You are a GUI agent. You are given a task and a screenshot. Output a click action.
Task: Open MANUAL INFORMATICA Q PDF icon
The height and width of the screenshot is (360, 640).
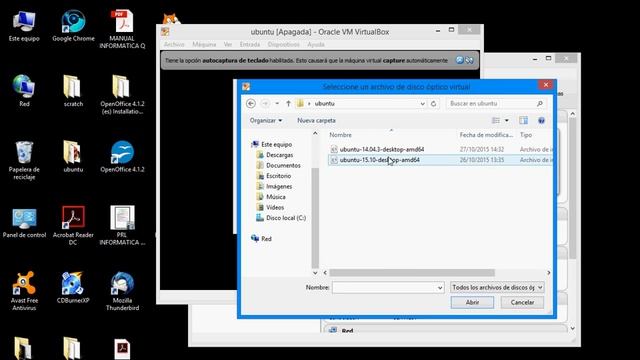[x=122, y=29]
